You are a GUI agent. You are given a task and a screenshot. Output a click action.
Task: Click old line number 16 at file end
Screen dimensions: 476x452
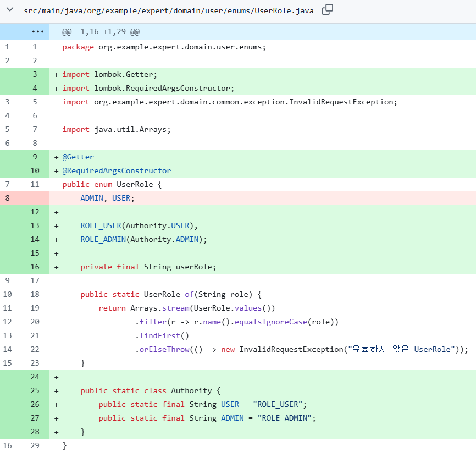8,445
